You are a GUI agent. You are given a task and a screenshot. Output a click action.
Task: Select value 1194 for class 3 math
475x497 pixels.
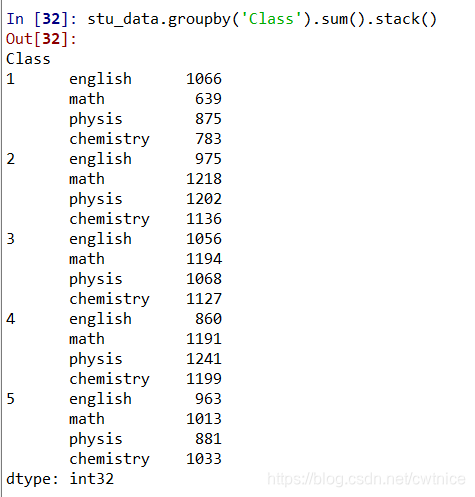point(204,259)
